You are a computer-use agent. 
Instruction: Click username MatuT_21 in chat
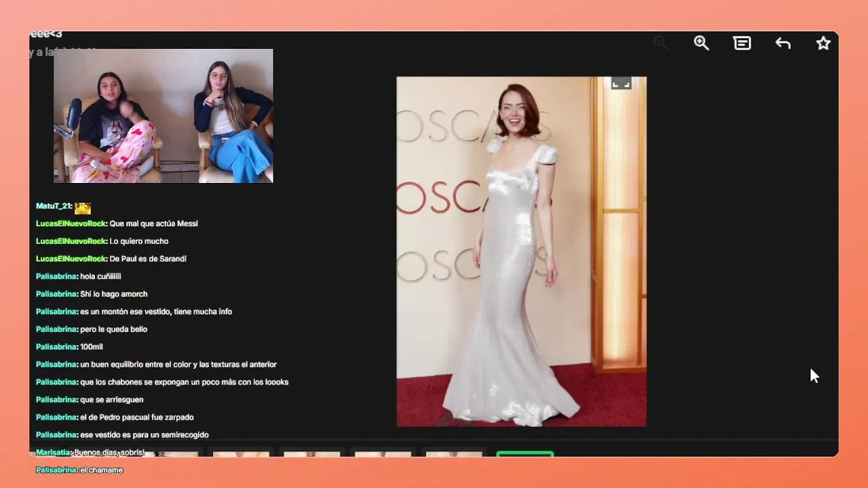click(x=53, y=206)
